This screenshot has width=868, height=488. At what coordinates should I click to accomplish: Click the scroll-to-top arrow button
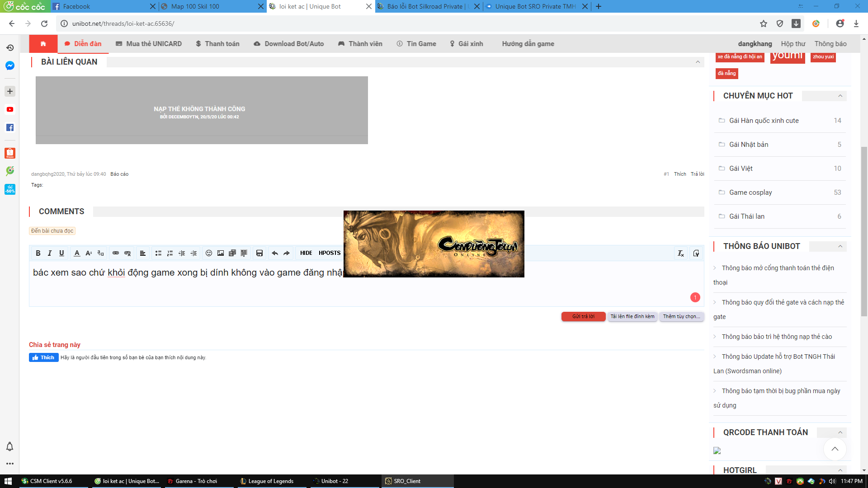(835, 449)
